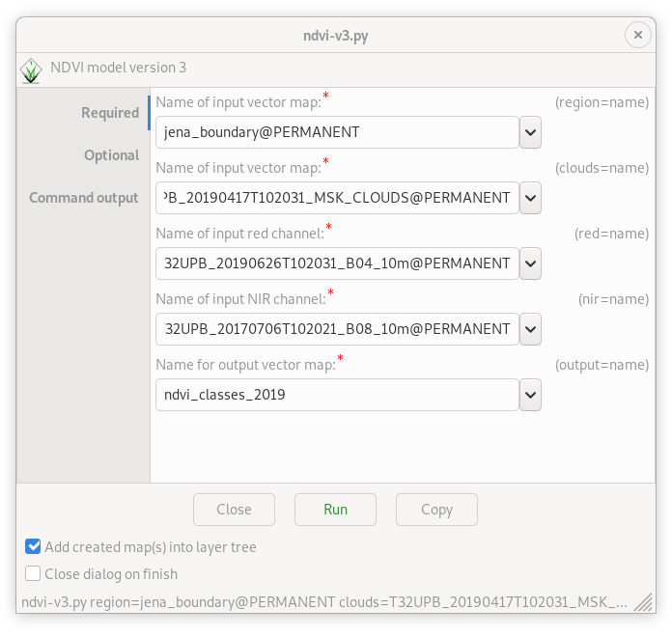Click the window resize grip corner

point(643,602)
